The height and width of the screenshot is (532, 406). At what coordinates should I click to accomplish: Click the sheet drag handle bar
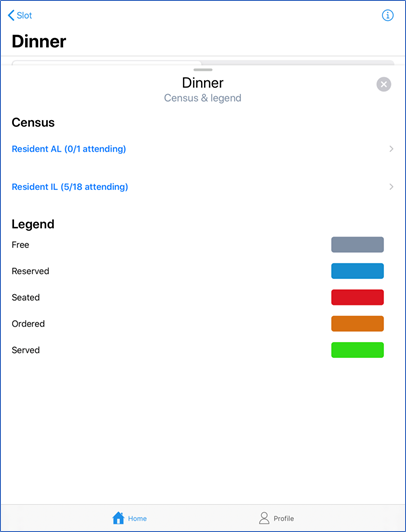point(203,70)
